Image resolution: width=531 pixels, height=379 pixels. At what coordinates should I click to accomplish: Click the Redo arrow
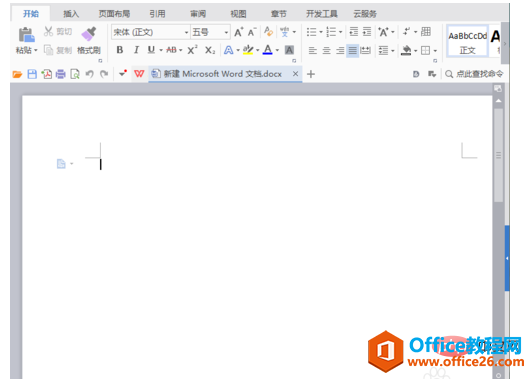click(x=104, y=74)
